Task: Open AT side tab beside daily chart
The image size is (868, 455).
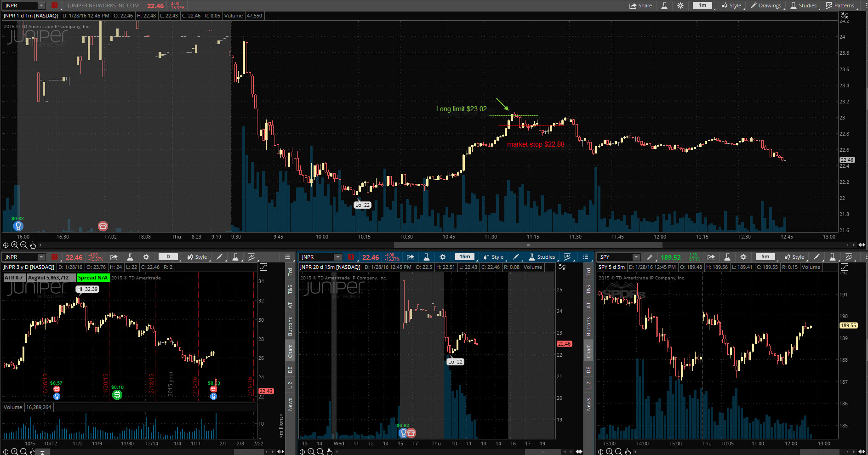Action: 290,305
